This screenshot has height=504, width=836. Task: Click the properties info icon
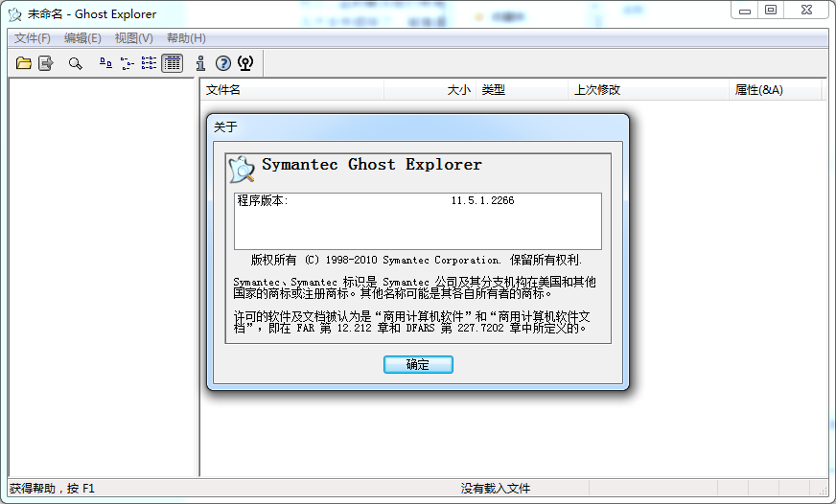click(x=200, y=63)
